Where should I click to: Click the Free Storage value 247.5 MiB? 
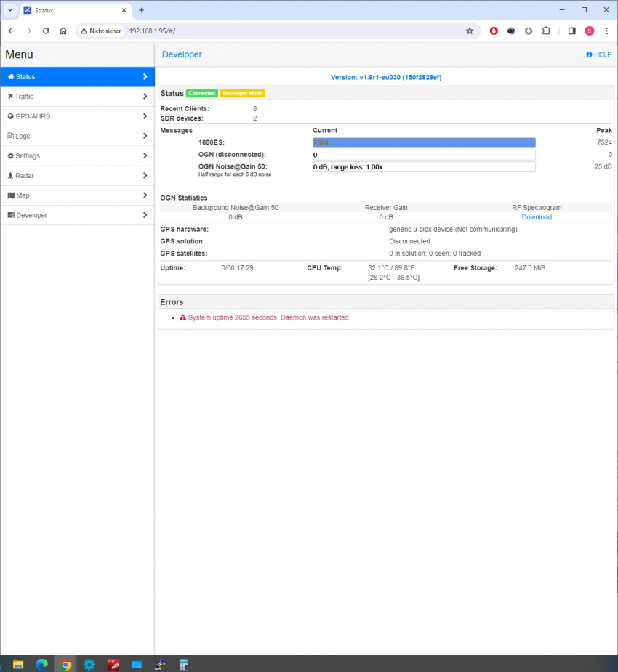click(x=530, y=268)
